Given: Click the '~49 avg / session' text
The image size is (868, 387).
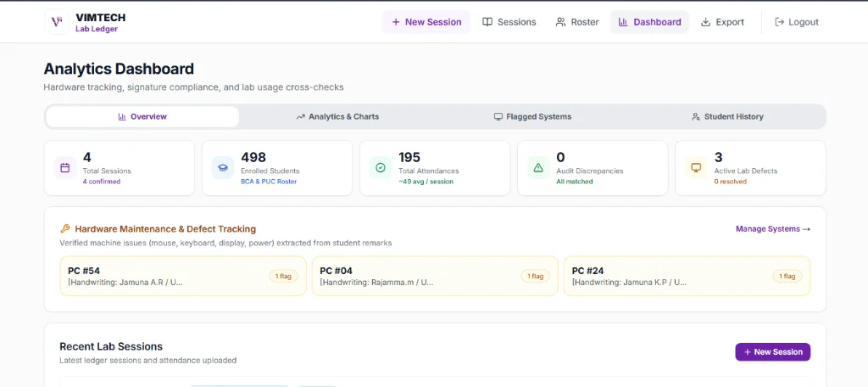Looking at the screenshot, I should 426,182.
